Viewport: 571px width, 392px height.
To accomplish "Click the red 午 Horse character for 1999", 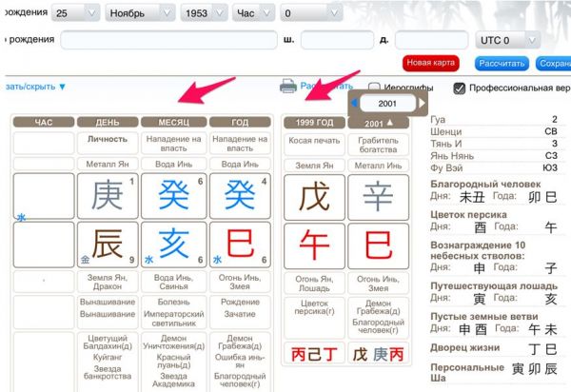I will click(314, 244).
